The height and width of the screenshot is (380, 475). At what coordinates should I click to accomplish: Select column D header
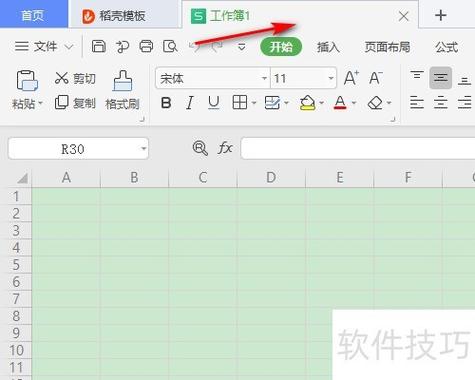(271, 178)
